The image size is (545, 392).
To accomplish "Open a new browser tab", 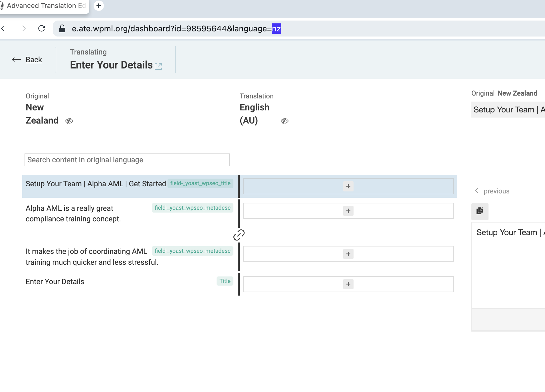I will [x=99, y=6].
